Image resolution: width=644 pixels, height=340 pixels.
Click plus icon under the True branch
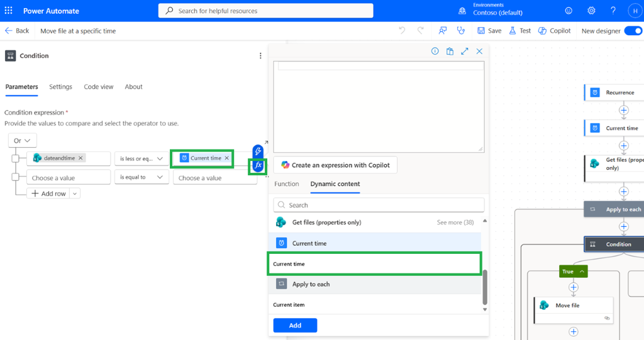574,287
